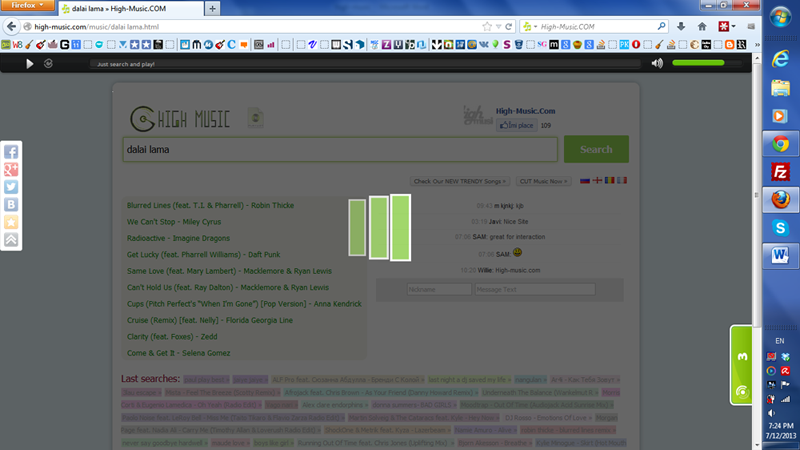Share the page via the Facebook sidebar icon
The height and width of the screenshot is (450, 800).
click(11, 152)
